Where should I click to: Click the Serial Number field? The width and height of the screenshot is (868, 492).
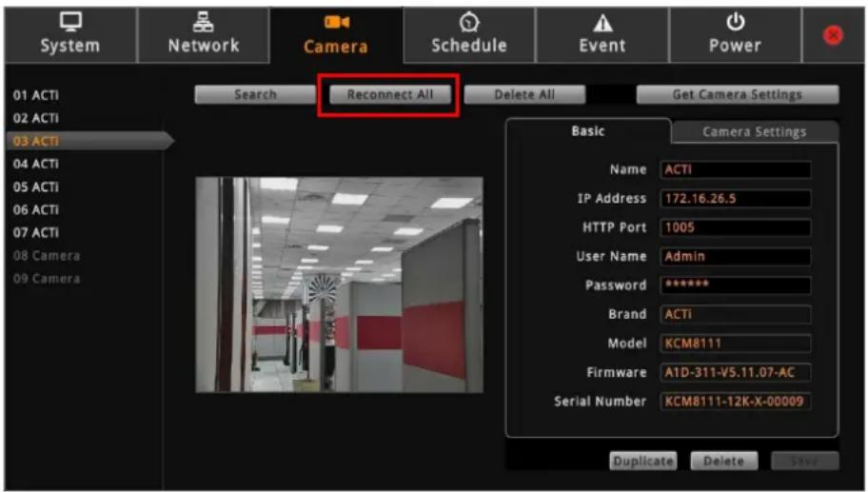(736, 401)
